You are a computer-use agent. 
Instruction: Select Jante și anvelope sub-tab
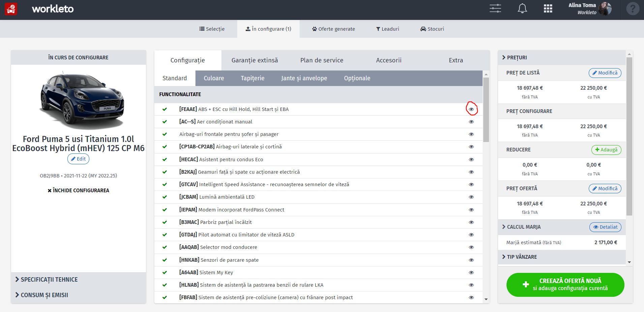pos(304,78)
